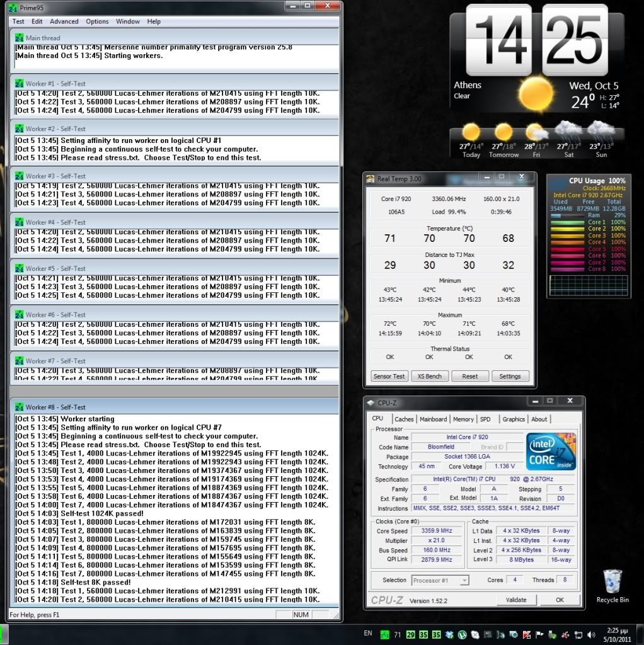The height and width of the screenshot is (645, 644).
Task: Open the Test menu in Prime95
Action: (18, 21)
